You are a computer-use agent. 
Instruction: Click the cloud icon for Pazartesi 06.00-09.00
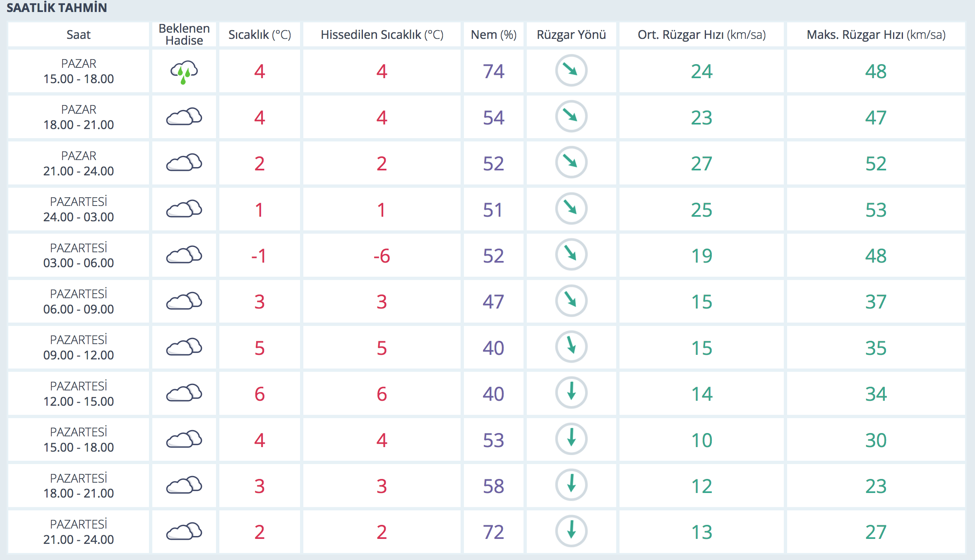coord(184,301)
